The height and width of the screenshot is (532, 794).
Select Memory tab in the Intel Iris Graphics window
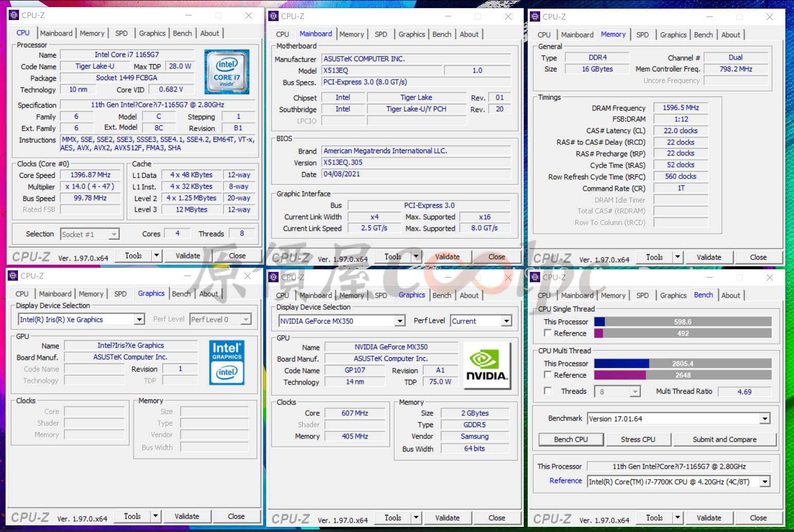(91, 293)
